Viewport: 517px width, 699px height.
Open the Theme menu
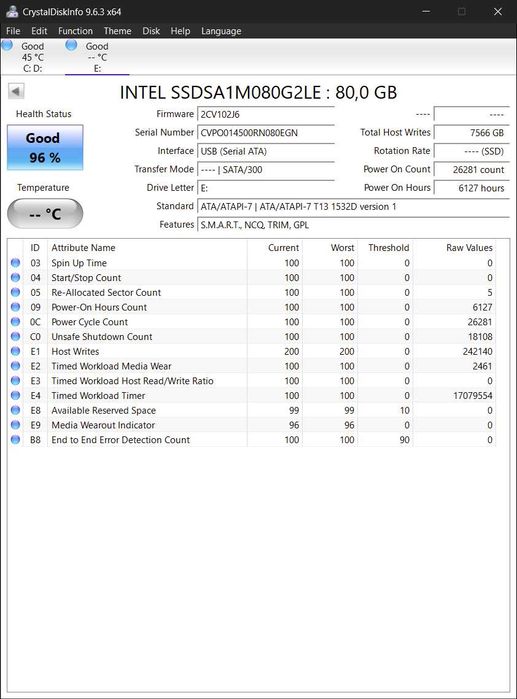[118, 31]
